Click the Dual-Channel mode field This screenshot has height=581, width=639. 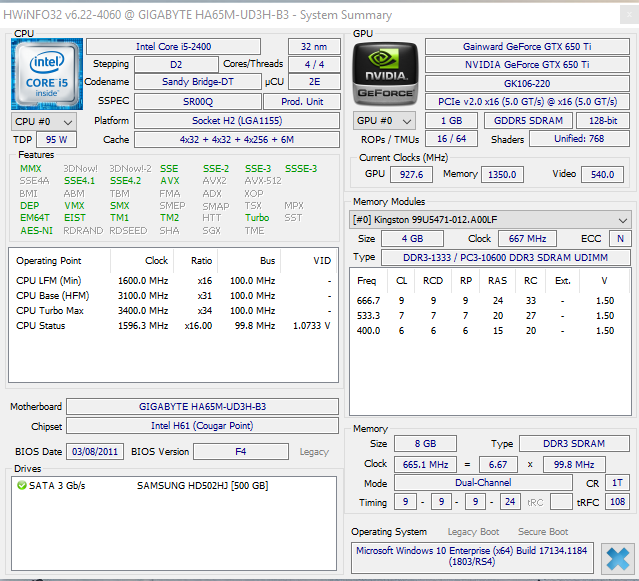click(483, 483)
